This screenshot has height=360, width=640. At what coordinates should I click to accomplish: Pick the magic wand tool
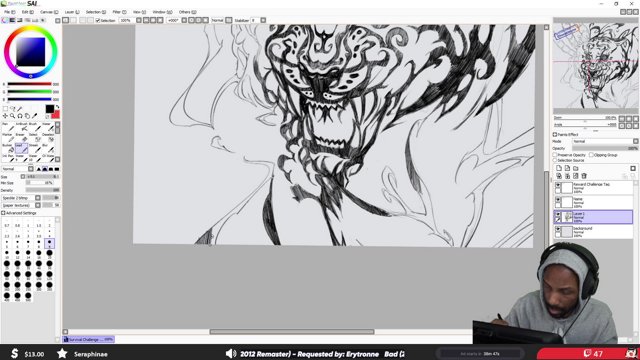pos(20,109)
